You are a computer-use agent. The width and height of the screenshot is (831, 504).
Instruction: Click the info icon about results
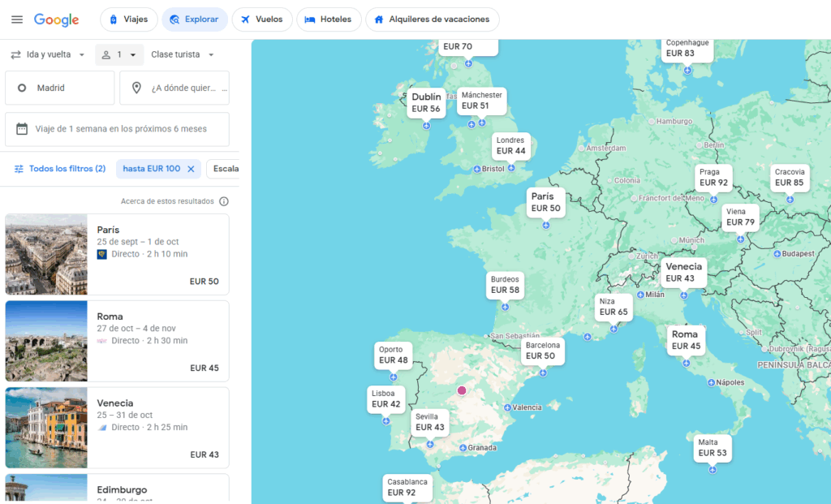pyautogui.click(x=224, y=201)
